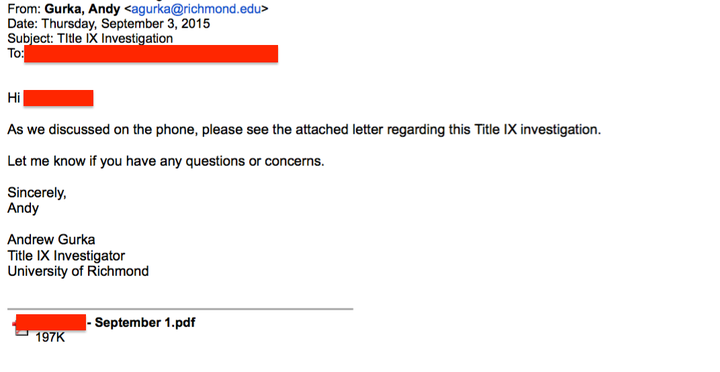Image resolution: width=720 pixels, height=372 pixels.
Task: Click University of Richmond in the signature
Action: point(78,271)
